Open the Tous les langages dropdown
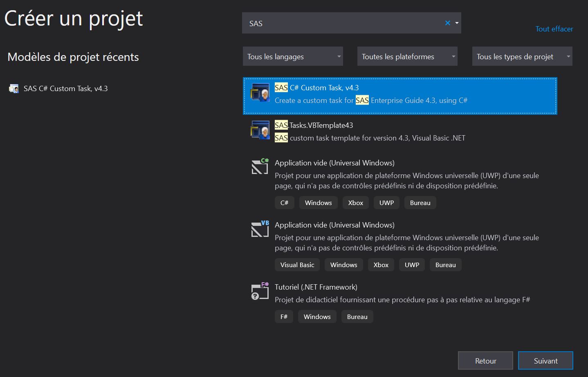This screenshot has height=377, width=588. [x=293, y=56]
